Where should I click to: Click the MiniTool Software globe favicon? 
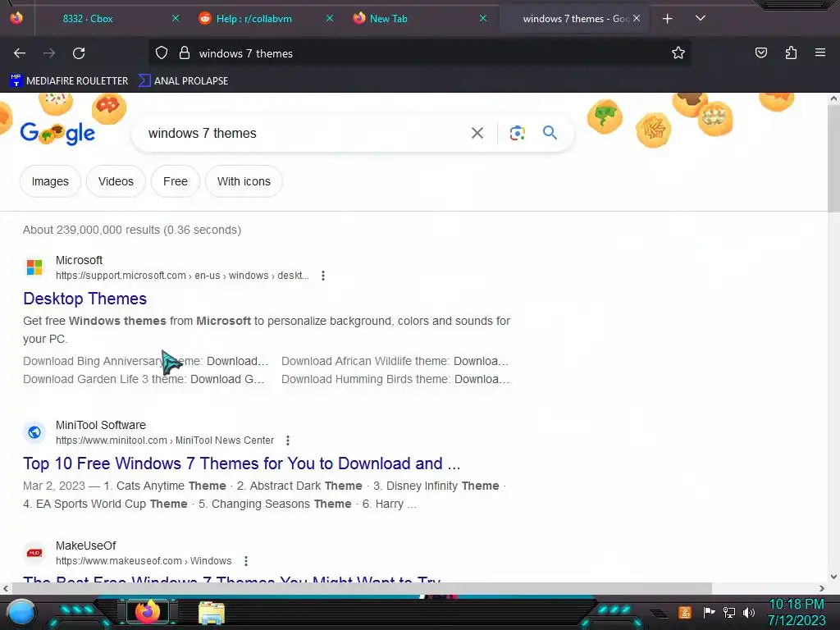pyautogui.click(x=34, y=432)
